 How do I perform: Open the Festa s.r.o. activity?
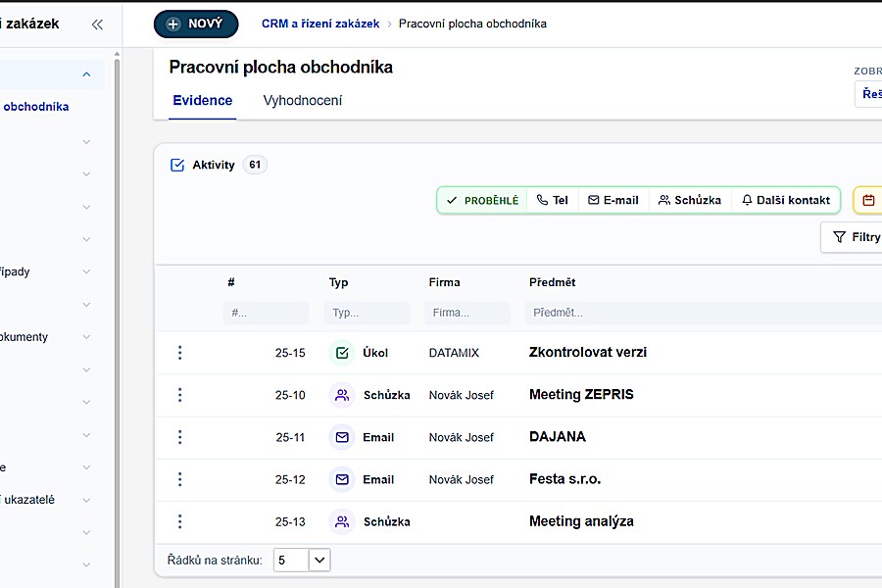pos(564,479)
